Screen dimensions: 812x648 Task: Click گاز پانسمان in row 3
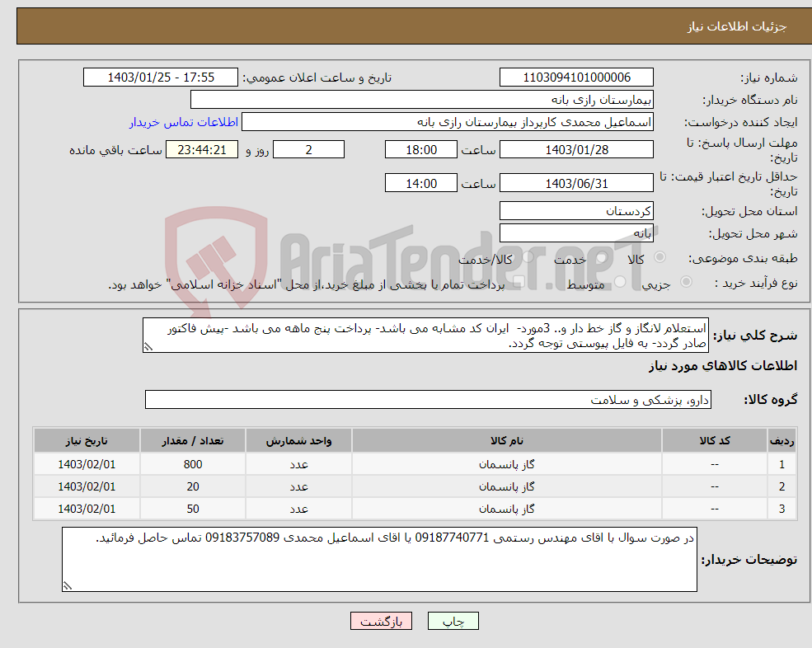tap(506, 509)
